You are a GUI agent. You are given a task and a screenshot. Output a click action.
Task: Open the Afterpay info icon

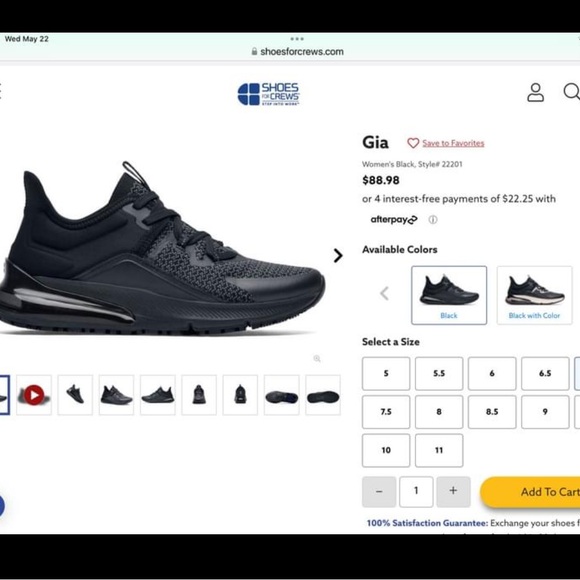tap(432, 220)
